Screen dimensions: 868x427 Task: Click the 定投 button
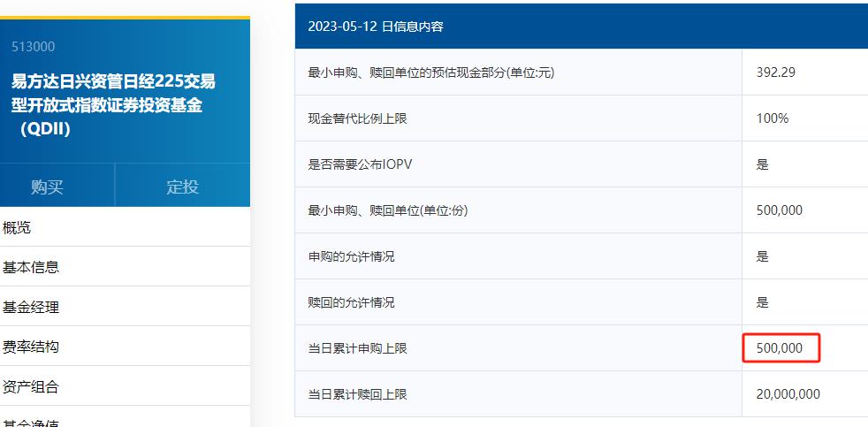click(x=183, y=187)
